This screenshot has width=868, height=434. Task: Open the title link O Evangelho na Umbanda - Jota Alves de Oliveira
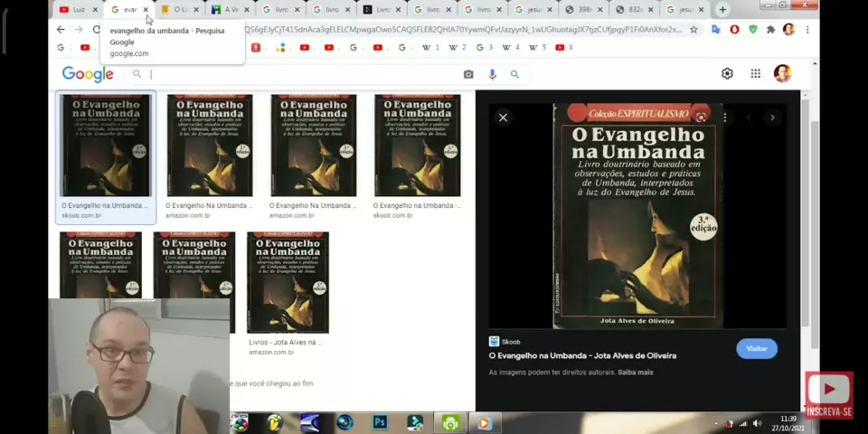tap(582, 356)
